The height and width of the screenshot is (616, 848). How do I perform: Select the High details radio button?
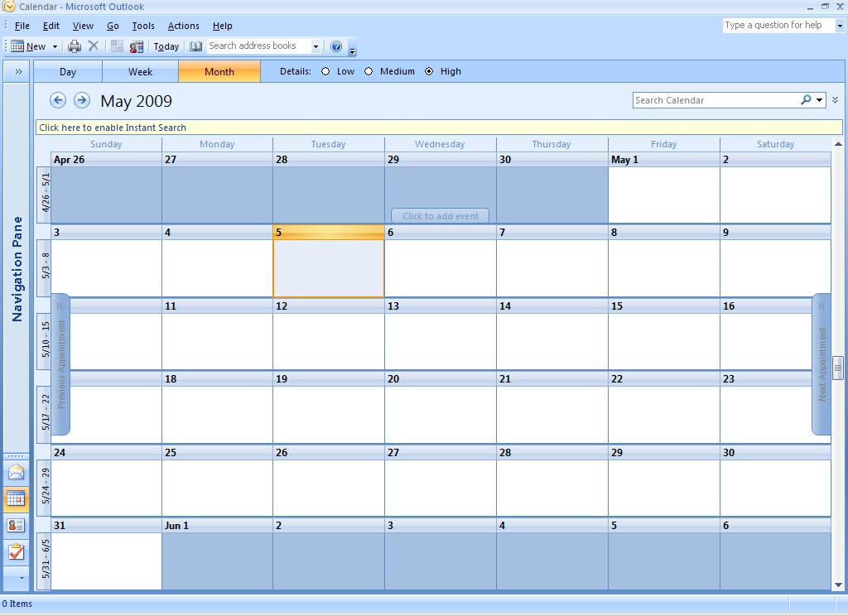(429, 71)
